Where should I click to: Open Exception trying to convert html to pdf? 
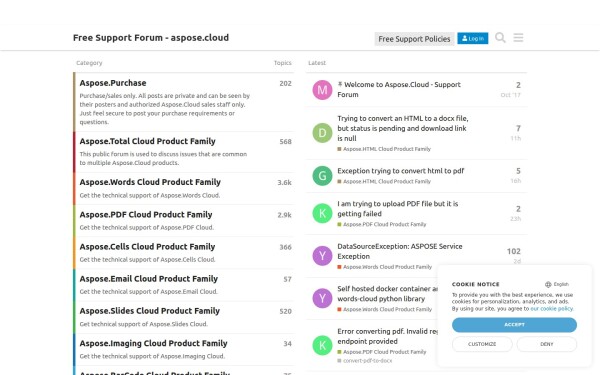(x=401, y=171)
